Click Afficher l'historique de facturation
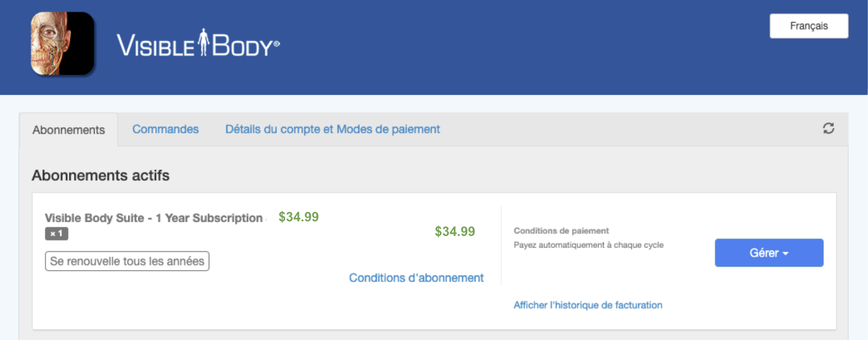 click(x=588, y=305)
